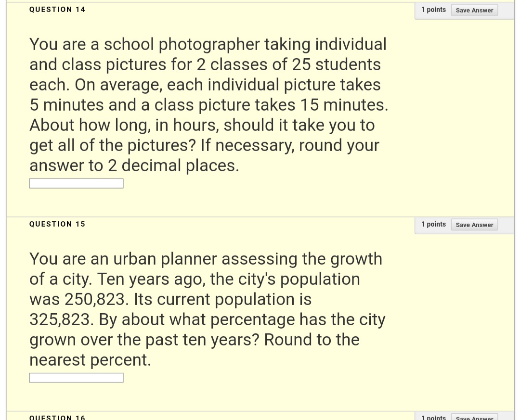
Task: Select the QUESTION 14 heading
Action: [57, 9]
